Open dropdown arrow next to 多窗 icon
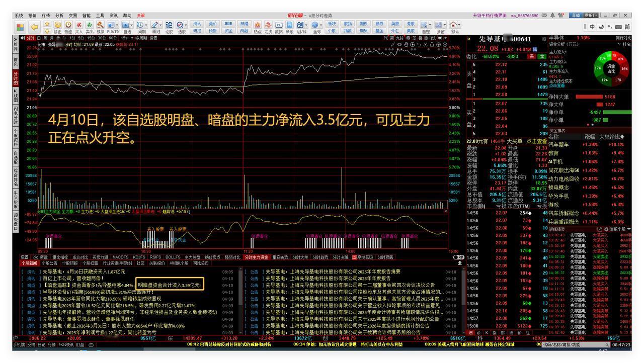The image size is (644, 363). [445, 25]
